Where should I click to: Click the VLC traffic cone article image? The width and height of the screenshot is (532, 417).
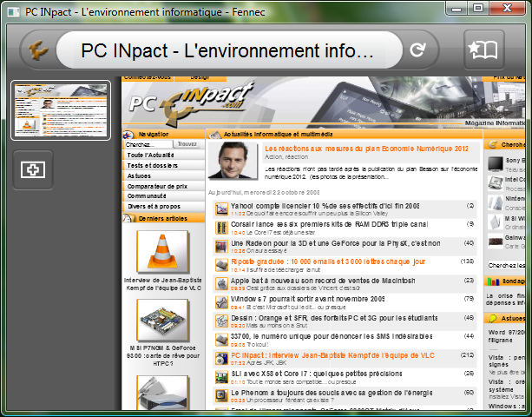(162, 252)
